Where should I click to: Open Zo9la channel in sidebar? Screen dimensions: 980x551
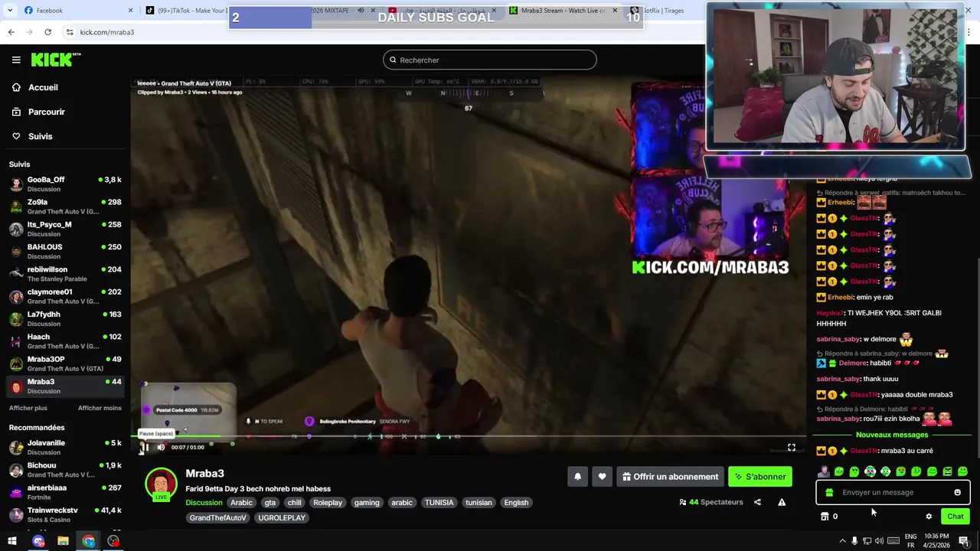click(x=65, y=207)
